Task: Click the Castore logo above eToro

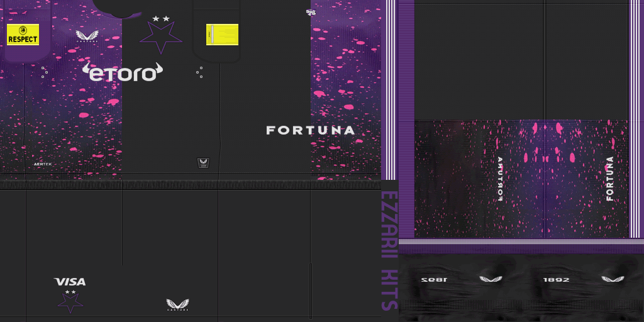Action: [87, 36]
